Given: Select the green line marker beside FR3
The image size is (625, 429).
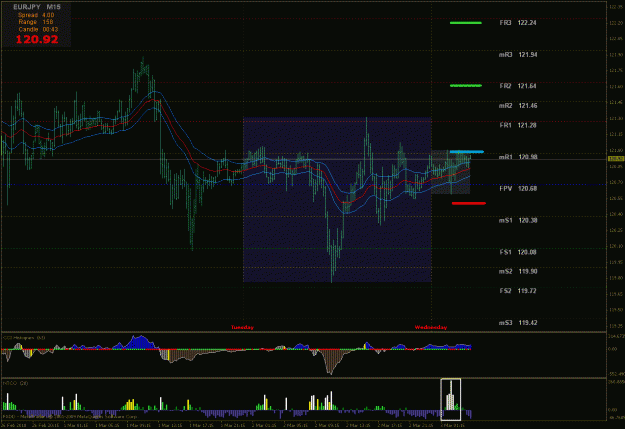Looking at the screenshot, I should [x=466, y=23].
